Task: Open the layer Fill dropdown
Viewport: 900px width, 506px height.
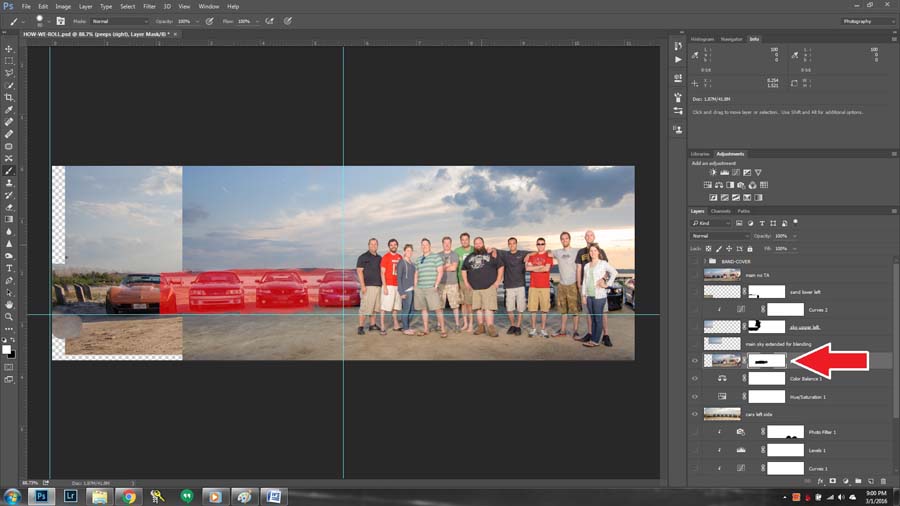Action: coord(795,248)
